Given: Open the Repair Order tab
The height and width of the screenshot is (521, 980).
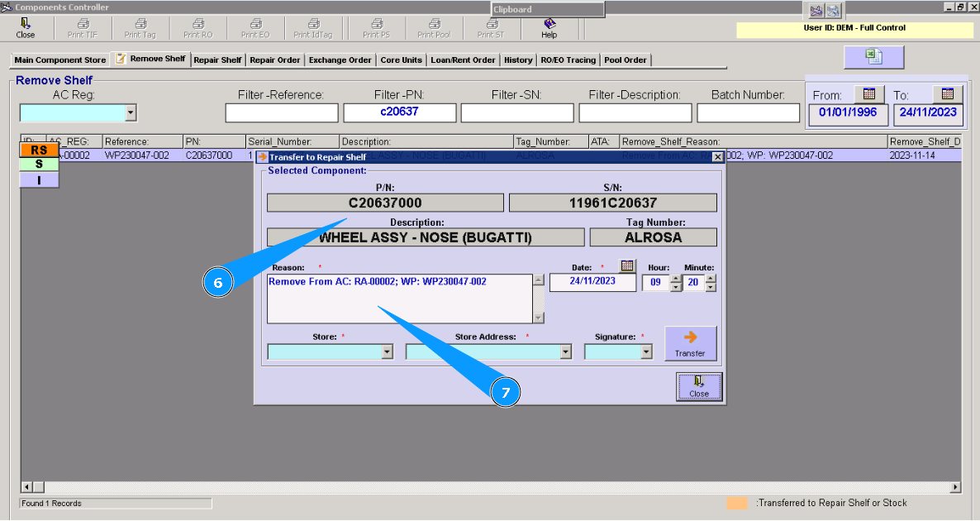Looking at the screenshot, I should 275,60.
